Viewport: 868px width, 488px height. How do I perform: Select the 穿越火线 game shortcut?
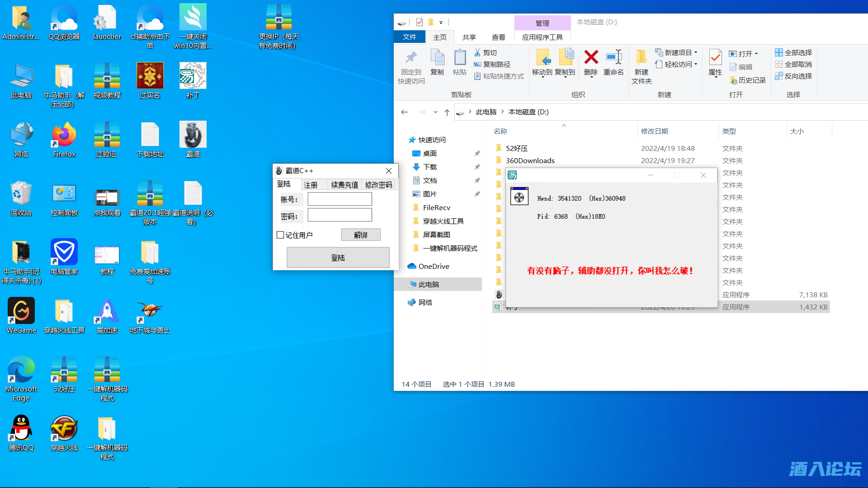point(64,434)
